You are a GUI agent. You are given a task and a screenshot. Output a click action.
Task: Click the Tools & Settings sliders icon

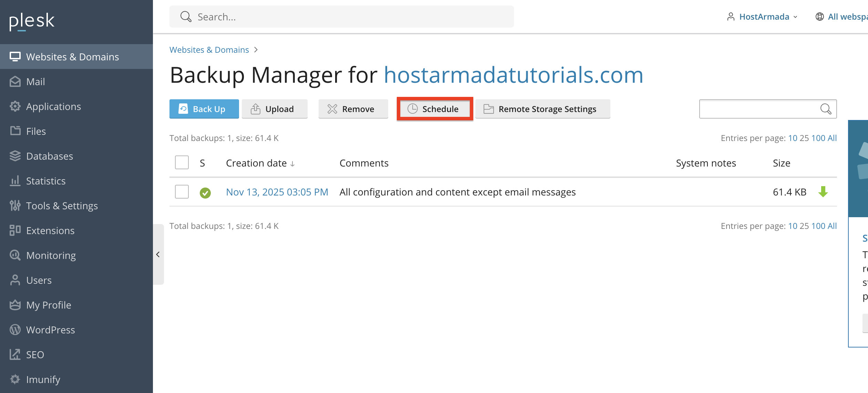tap(15, 206)
